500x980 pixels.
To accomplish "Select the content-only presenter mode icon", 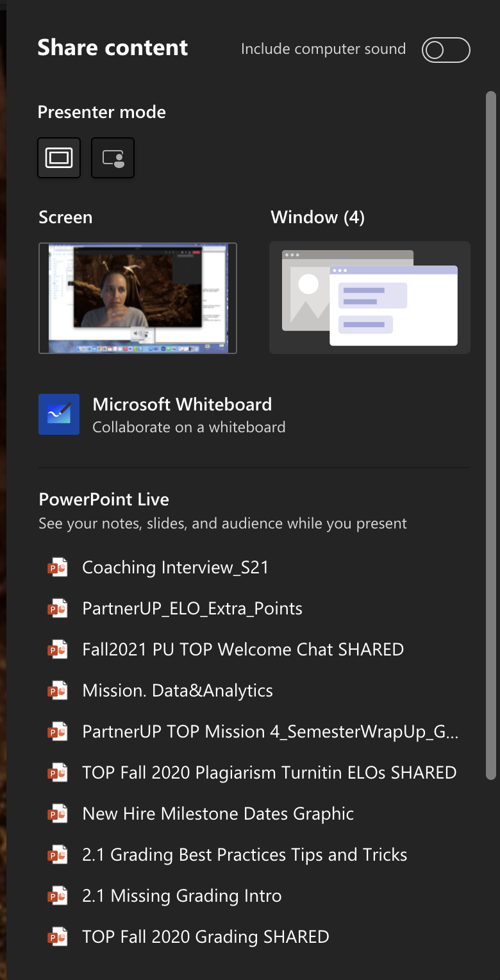I will [x=58, y=157].
